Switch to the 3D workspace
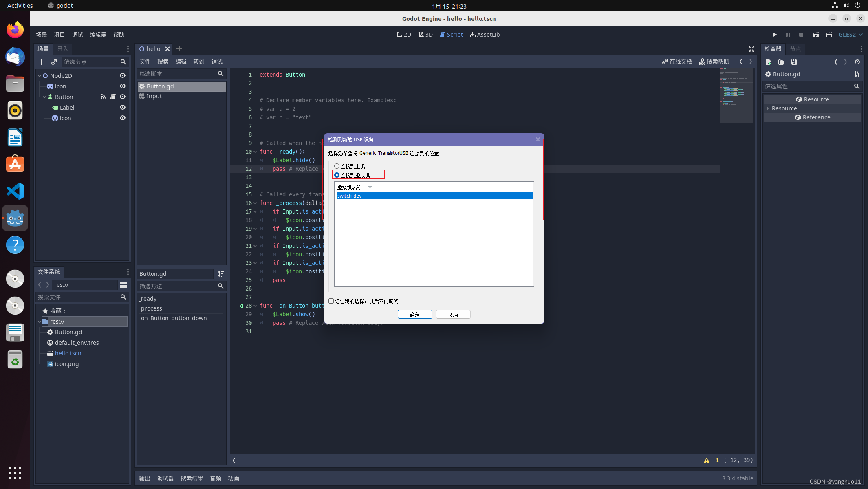 (425, 35)
